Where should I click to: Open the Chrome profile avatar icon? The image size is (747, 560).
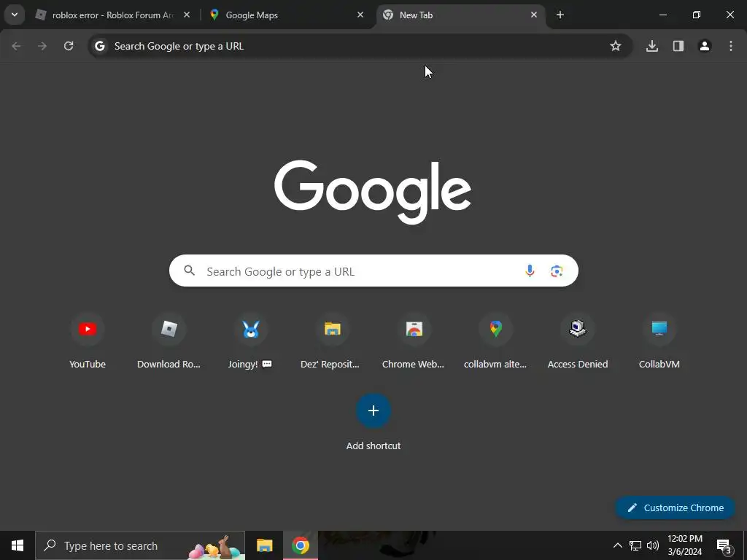(705, 46)
